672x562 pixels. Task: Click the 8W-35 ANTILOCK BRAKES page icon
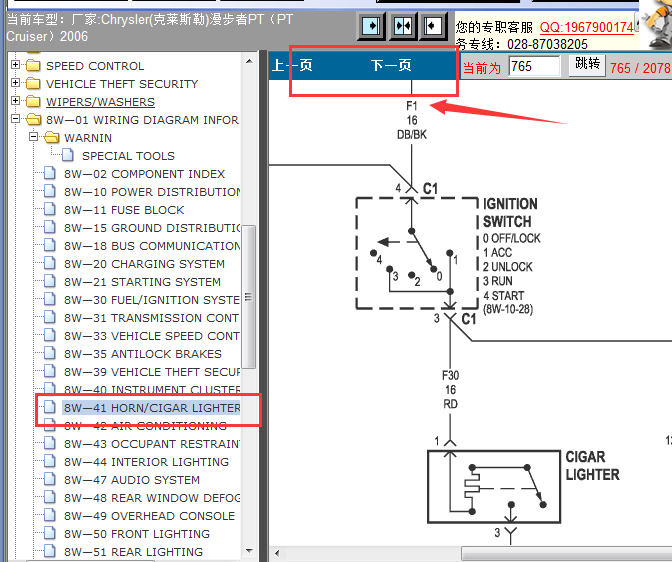(50, 353)
